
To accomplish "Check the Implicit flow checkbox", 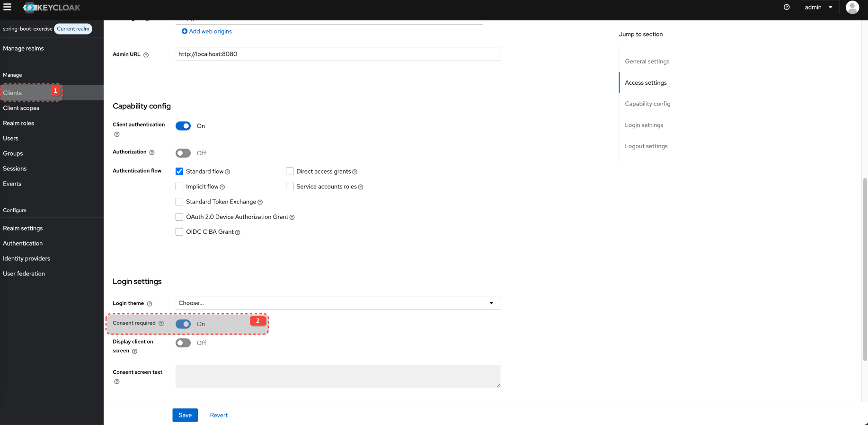I will (x=179, y=186).
